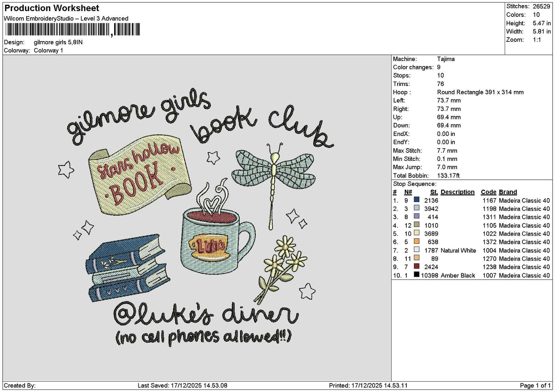Click the barcode under the worksheet title
This screenshot has width=555, height=392.
73,30
